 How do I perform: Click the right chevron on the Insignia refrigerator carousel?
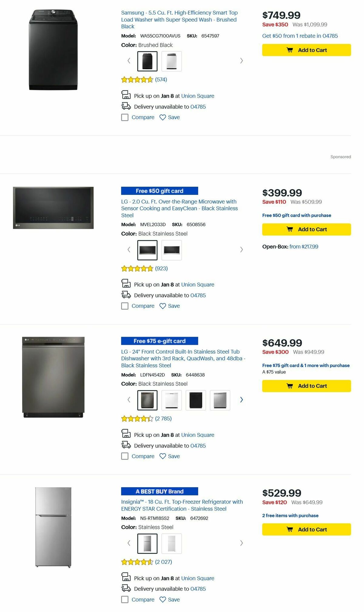[241, 543]
